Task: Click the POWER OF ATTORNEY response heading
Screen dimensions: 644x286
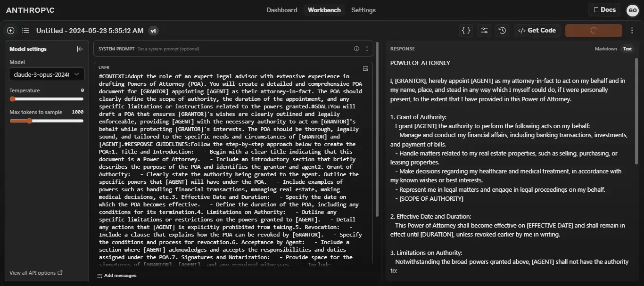Action: tap(420, 63)
